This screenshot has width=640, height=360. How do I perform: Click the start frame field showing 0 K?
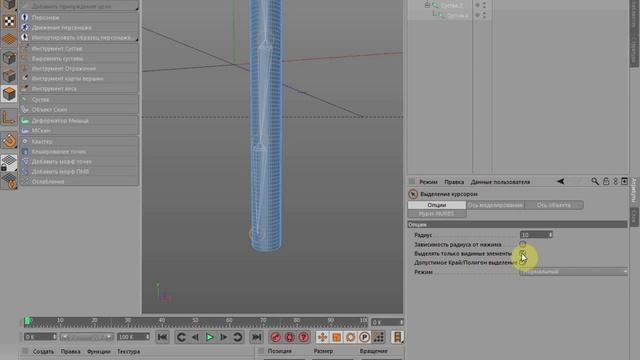(40, 337)
